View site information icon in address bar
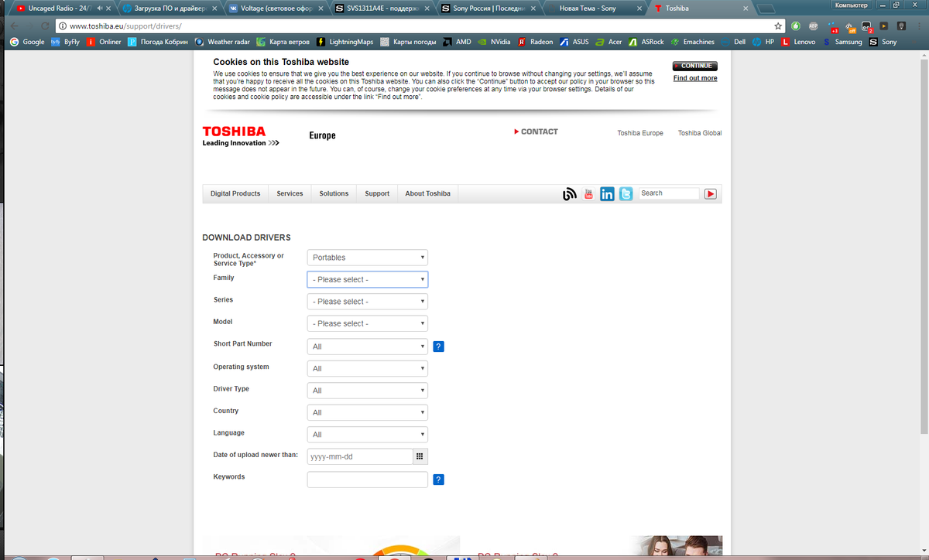929x560 pixels. [63, 26]
